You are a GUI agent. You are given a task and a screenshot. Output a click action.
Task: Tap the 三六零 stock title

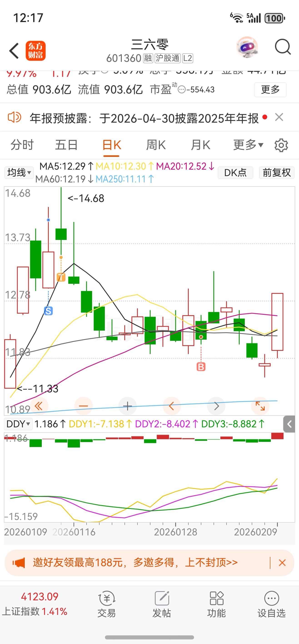coord(150,45)
